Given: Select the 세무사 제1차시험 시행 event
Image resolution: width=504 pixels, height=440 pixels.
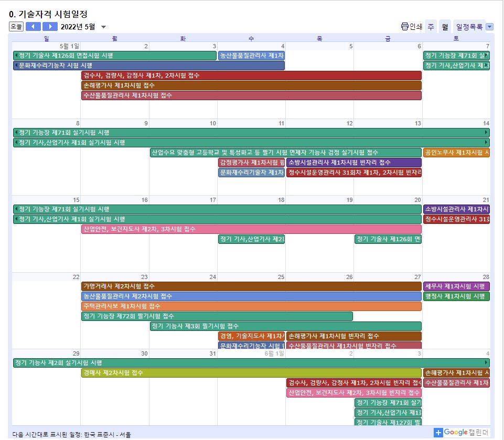Looking at the screenshot, I should [x=456, y=286].
